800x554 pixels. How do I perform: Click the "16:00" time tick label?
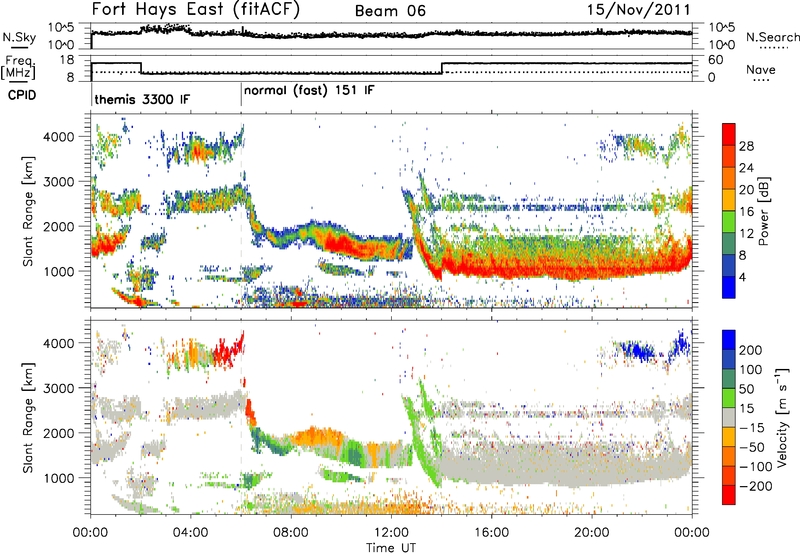point(491,533)
